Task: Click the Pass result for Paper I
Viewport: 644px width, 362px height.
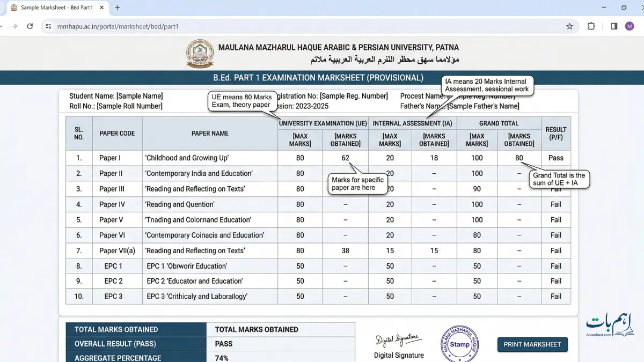Action: 555,158
